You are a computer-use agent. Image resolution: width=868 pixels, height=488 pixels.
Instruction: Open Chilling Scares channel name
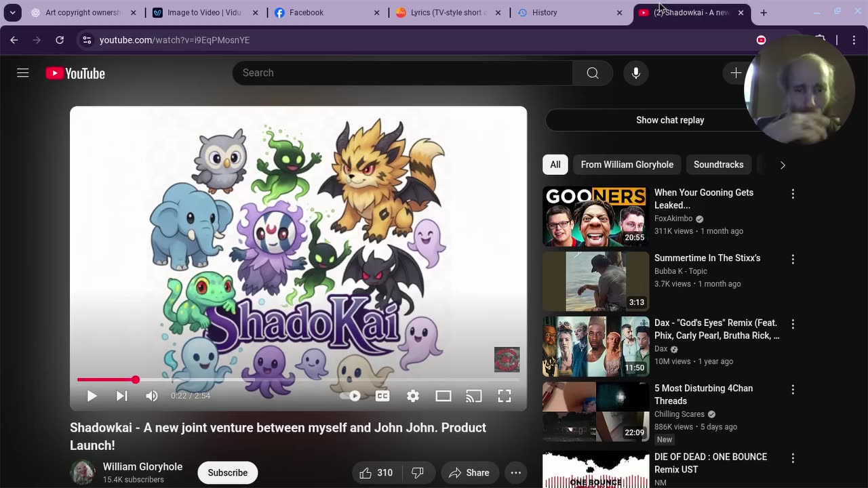click(679, 414)
